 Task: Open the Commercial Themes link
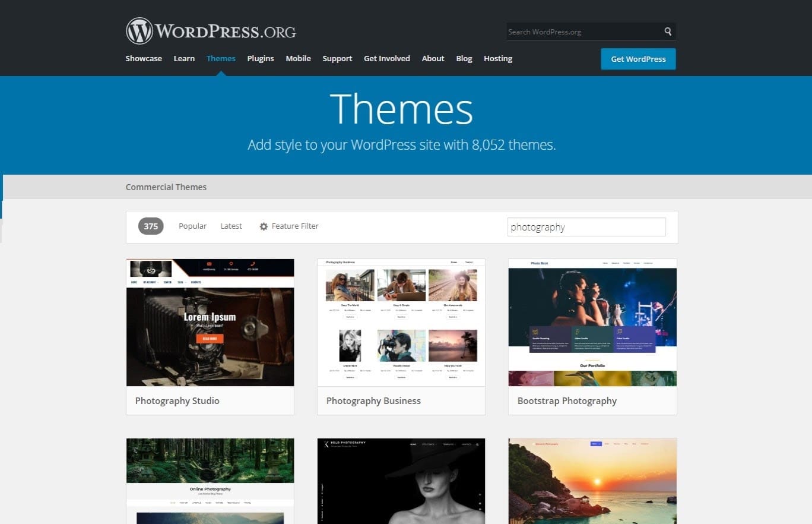click(x=166, y=187)
